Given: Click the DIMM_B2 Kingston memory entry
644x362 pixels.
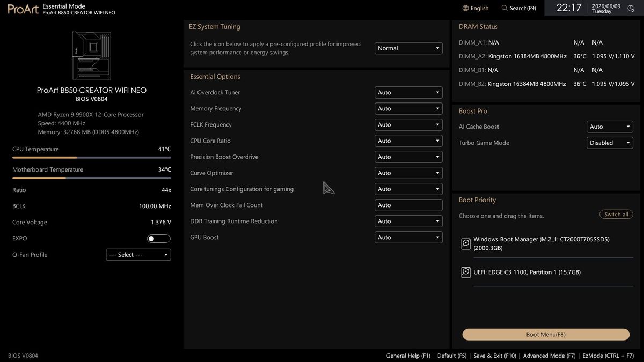Looking at the screenshot, I should point(547,84).
